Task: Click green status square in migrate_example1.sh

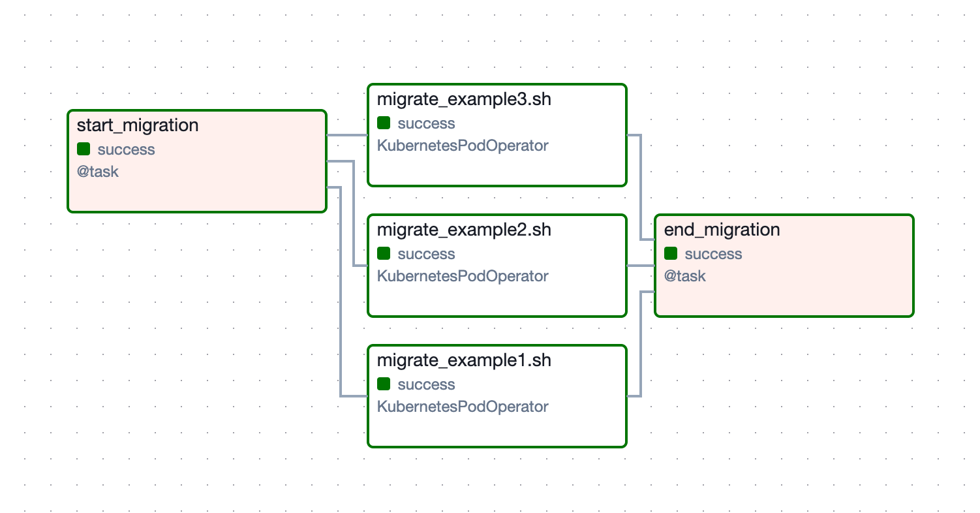Action: [x=384, y=384]
